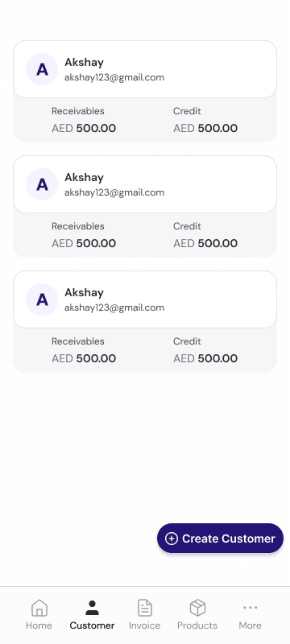Tap the first Akshay avatar circle
Viewport: 290px width, 644px height.
click(42, 69)
